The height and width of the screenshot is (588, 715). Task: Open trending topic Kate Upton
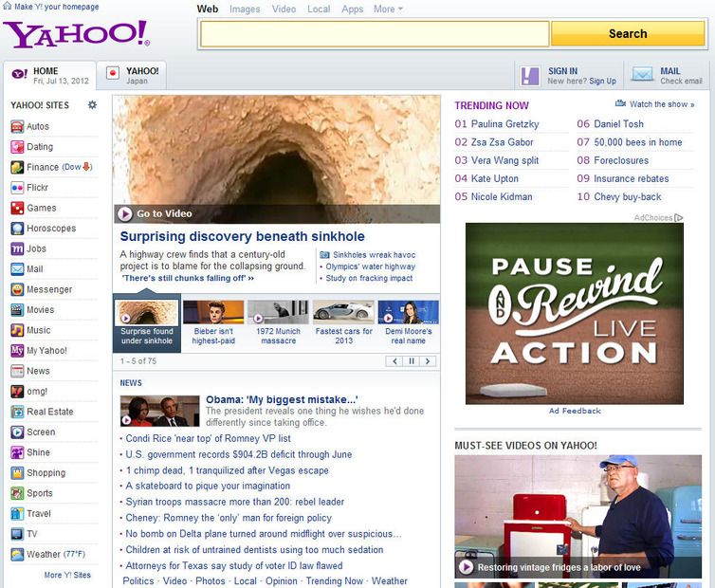click(x=495, y=179)
